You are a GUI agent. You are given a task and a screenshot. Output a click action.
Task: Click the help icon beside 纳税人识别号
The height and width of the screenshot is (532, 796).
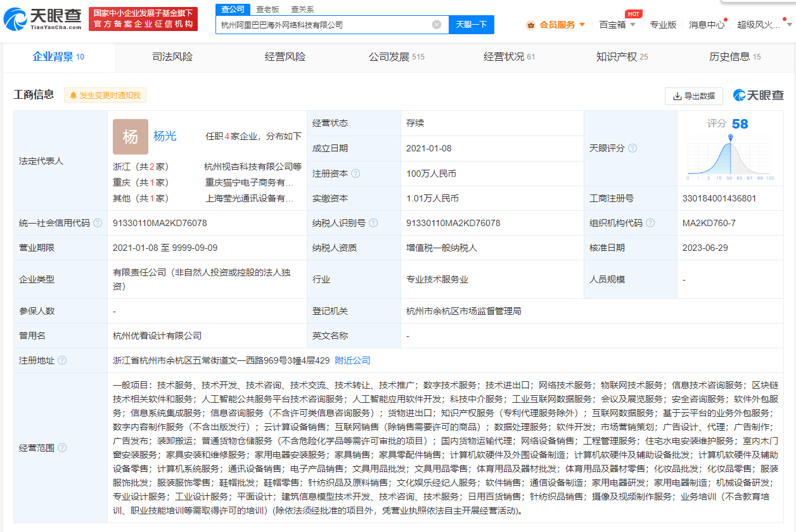coord(373,223)
